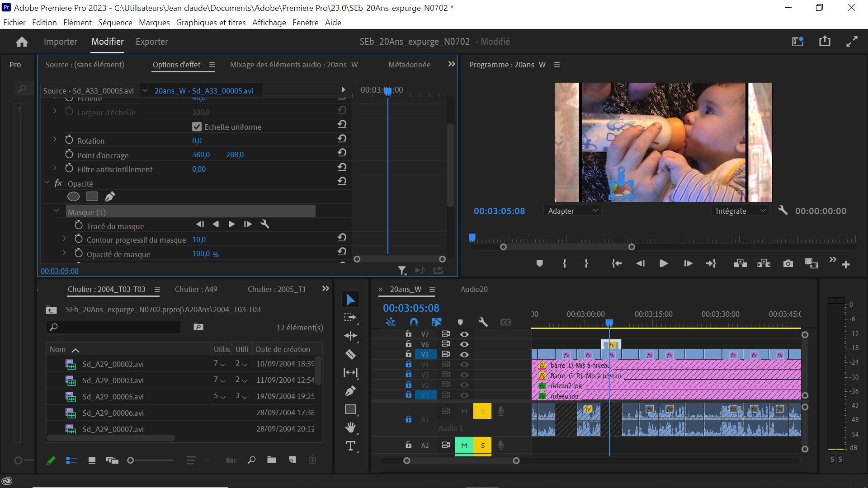Mute audio track A2
This screenshot has width=868, height=488.
(x=464, y=446)
